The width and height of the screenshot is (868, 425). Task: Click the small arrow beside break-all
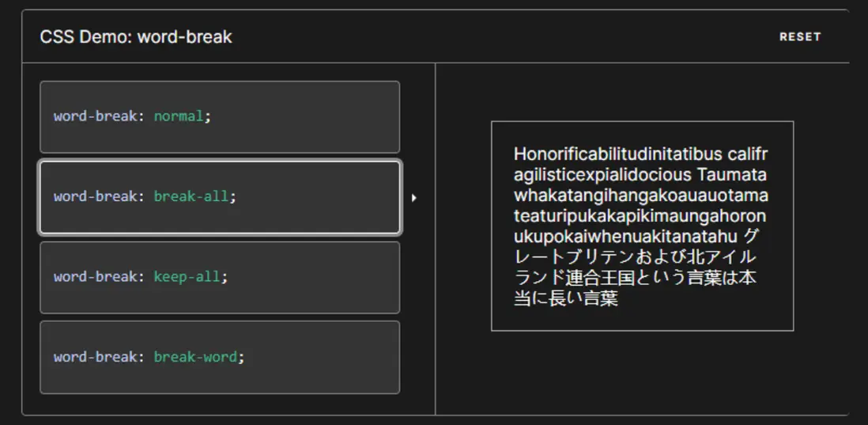coord(413,198)
